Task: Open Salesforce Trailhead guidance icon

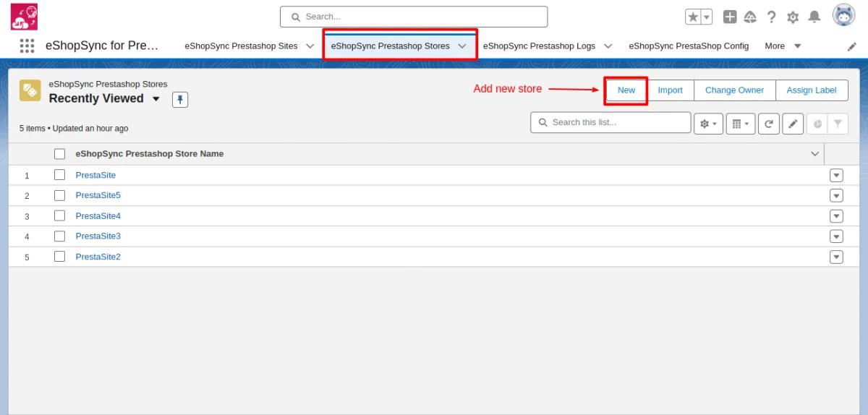Action: pos(751,17)
